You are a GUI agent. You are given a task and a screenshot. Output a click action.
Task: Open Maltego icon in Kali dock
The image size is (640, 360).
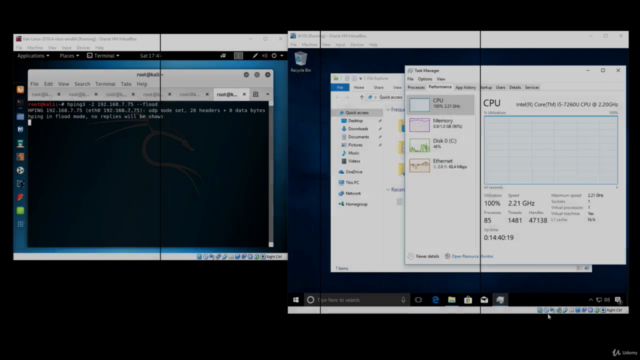(20, 130)
